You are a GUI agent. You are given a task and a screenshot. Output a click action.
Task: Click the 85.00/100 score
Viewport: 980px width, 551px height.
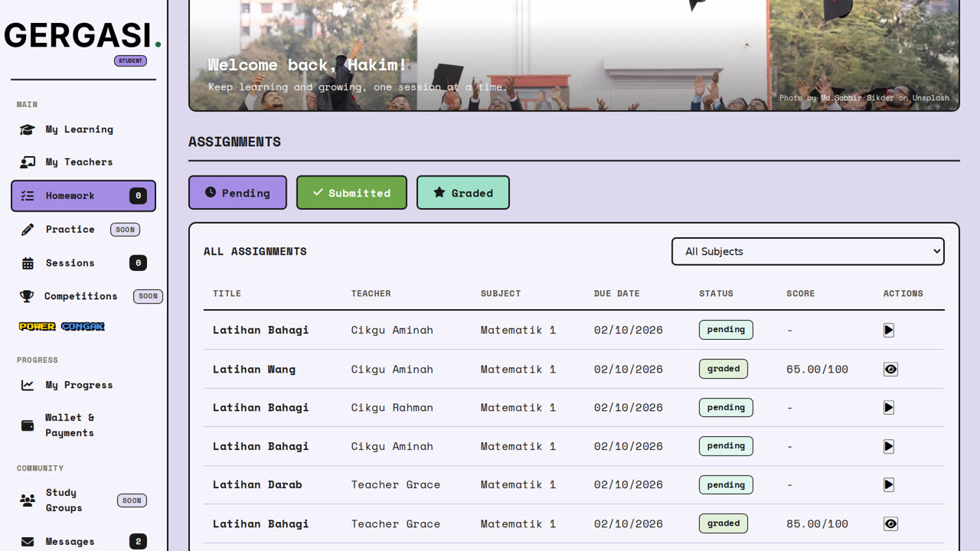coord(817,523)
